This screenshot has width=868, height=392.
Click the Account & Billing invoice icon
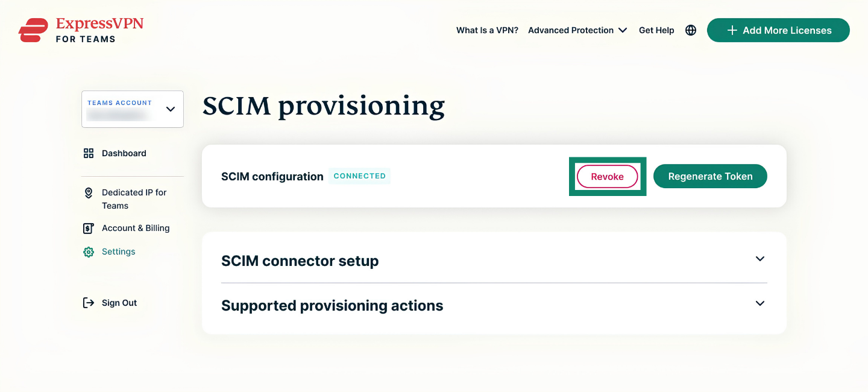(x=89, y=229)
